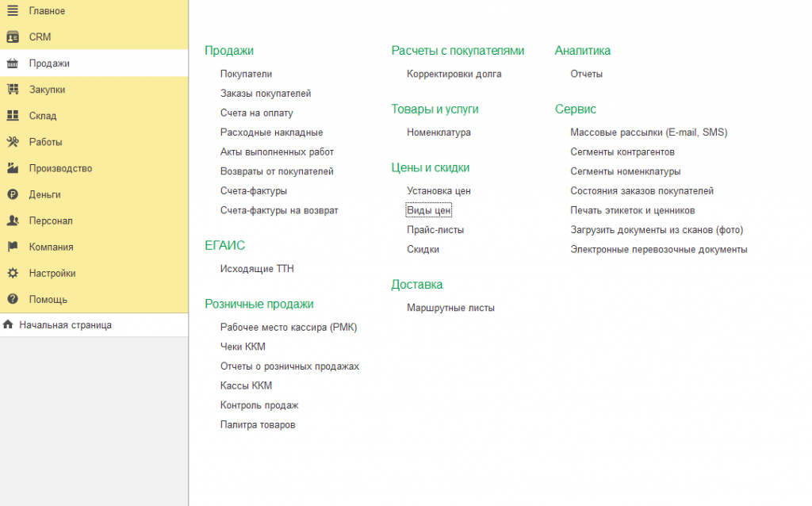
Task: Open Корректировки долга
Action: point(454,74)
